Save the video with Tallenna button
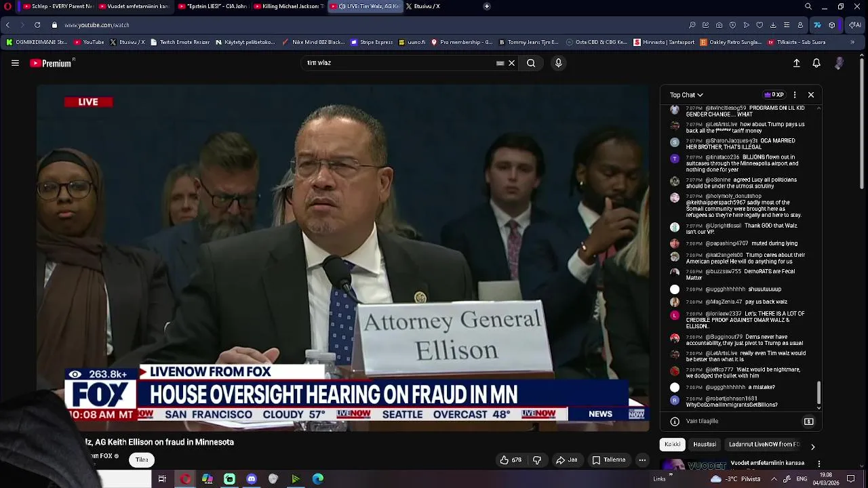868x488 pixels. click(609, 460)
